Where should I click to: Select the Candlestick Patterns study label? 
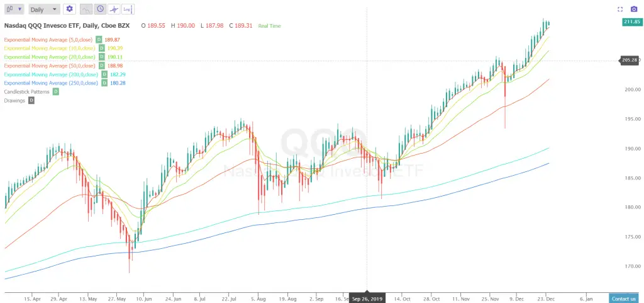click(26, 92)
